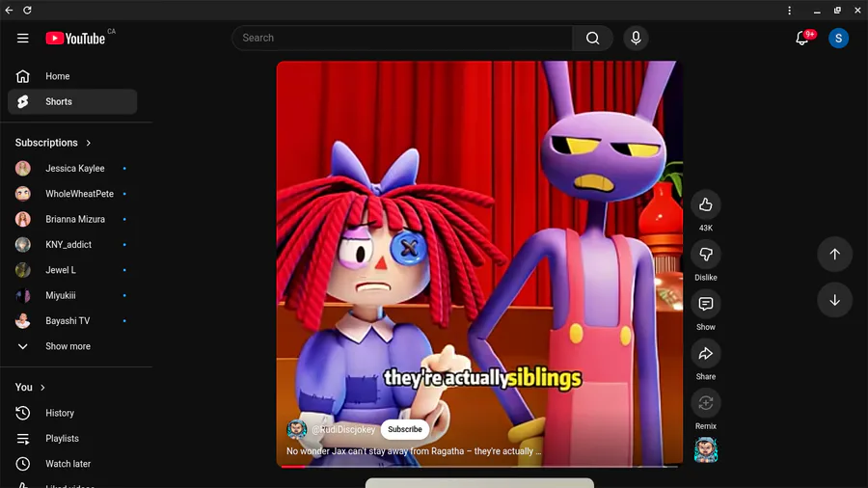This screenshot has height=488, width=868.
Task: Open Watch later list
Action: [72, 464]
